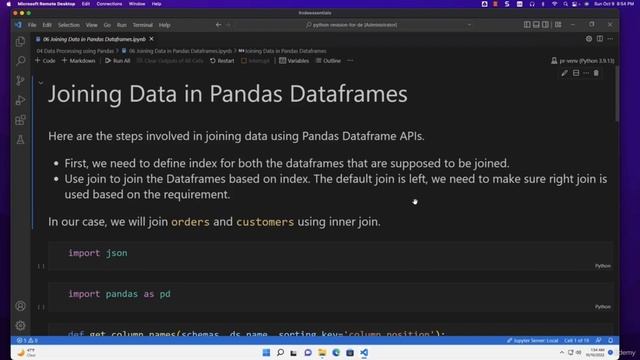
Task: Open the Testing flask view
Action: pyautogui.click(x=20, y=140)
